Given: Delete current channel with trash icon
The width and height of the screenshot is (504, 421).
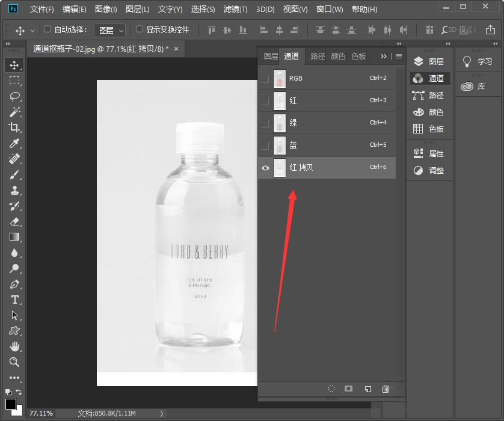Looking at the screenshot, I should click(x=386, y=389).
